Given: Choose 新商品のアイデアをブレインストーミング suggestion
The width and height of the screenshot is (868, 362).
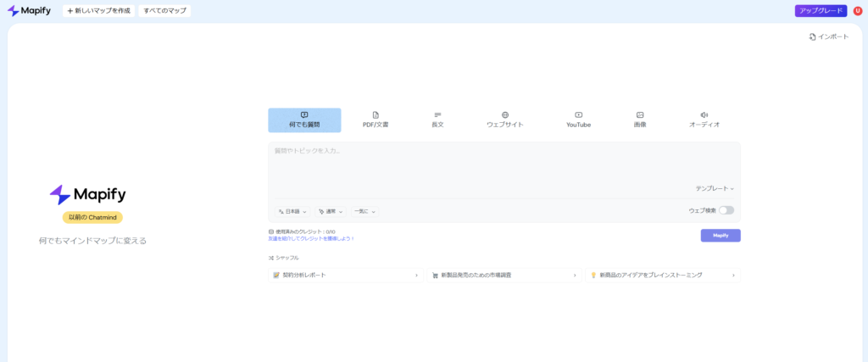Looking at the screenshot, I should pos(663,275).
